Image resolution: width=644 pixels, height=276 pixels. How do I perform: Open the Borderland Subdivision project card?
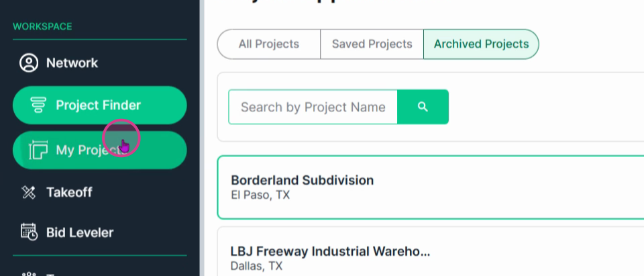(x=431, y=187)
